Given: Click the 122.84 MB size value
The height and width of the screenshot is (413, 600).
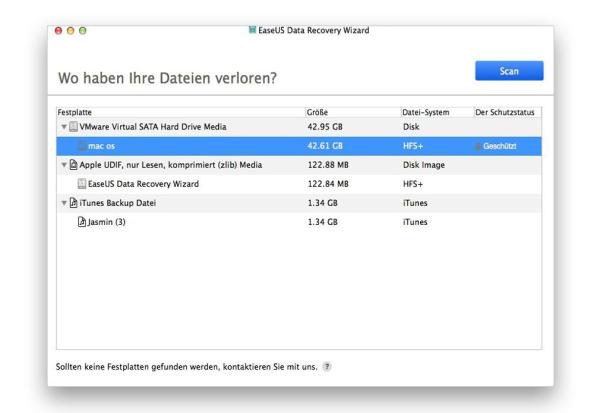Looking at the screenshot, I should coord(328,184).
